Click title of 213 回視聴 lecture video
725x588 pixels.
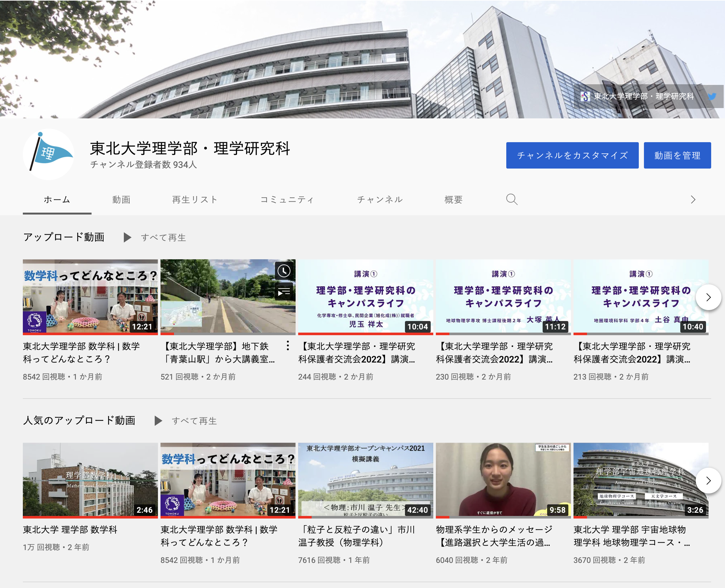[632, 353]
